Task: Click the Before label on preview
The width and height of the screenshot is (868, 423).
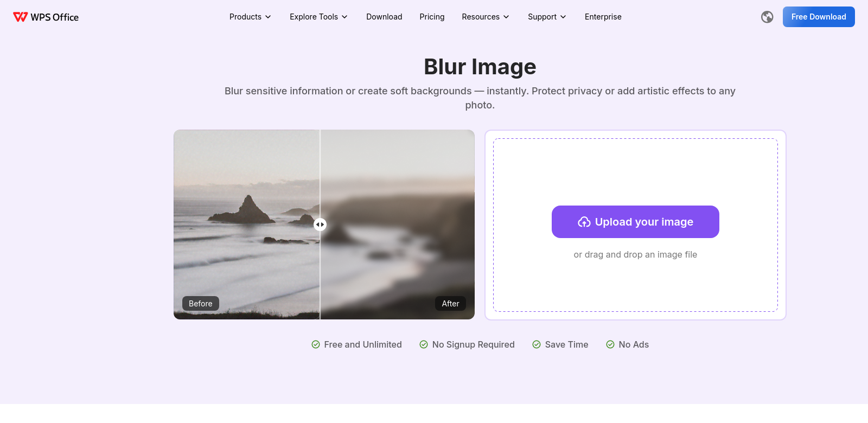Action: [201, 304]
